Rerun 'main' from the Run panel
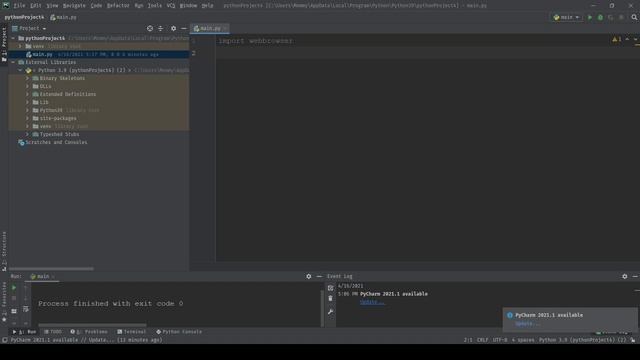 click(14, 287)
